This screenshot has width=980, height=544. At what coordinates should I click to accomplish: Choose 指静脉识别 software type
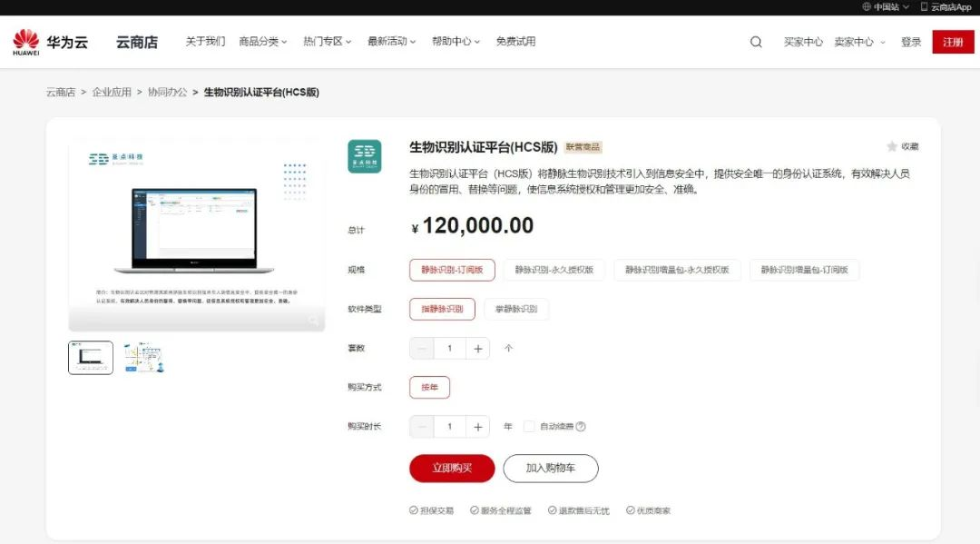pyautogui.click(x=442, y=309)
